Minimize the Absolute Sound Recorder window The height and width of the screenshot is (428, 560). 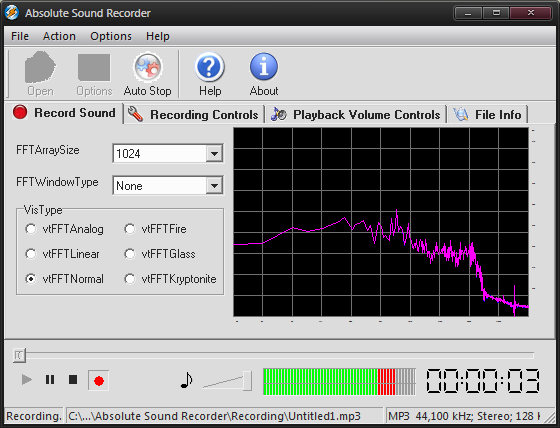coord(469,14)
